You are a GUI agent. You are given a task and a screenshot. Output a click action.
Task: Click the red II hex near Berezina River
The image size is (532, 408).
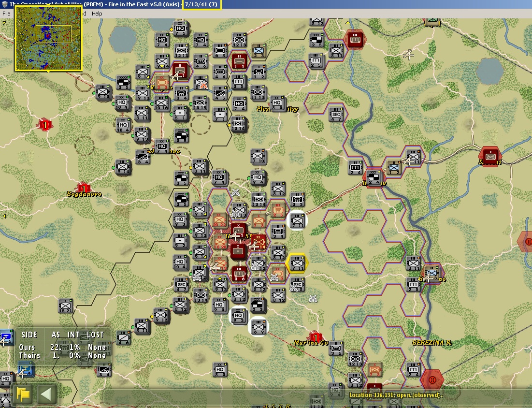click(x=432, y=379)
